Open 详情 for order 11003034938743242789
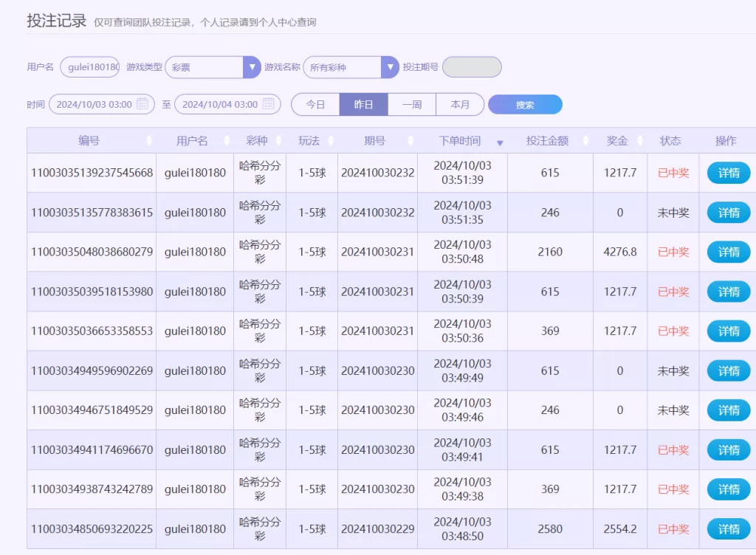 pos(729,489)
